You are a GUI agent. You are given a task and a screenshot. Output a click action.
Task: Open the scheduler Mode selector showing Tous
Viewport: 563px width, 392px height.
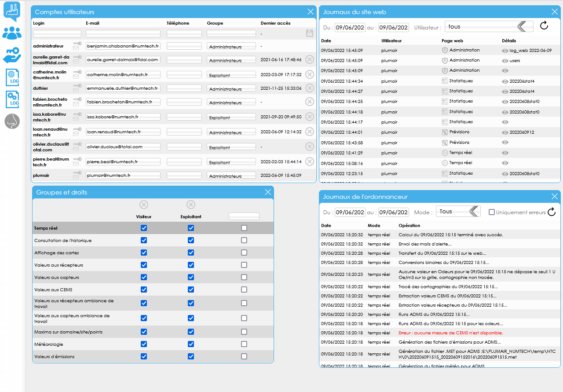tap(457, 212)
